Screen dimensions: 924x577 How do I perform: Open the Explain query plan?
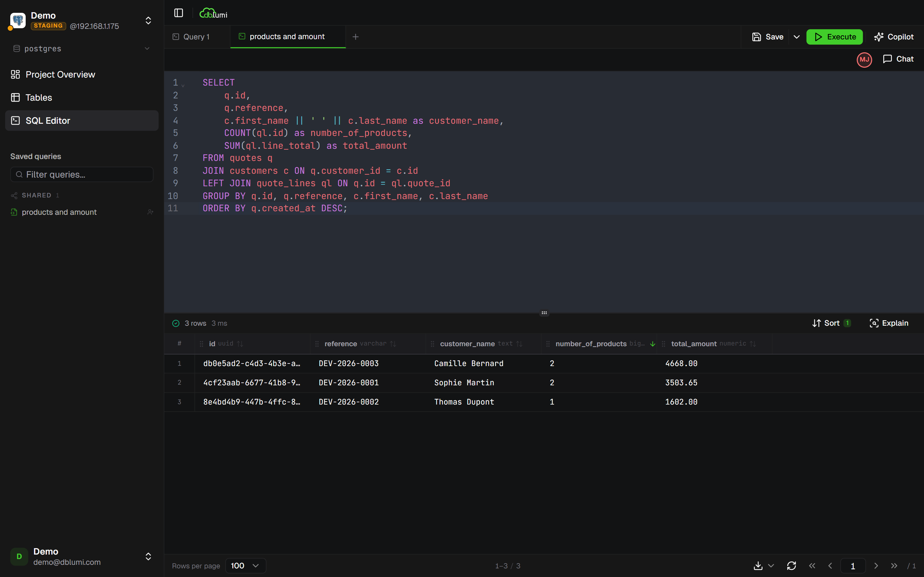click(x=889, y=323)
